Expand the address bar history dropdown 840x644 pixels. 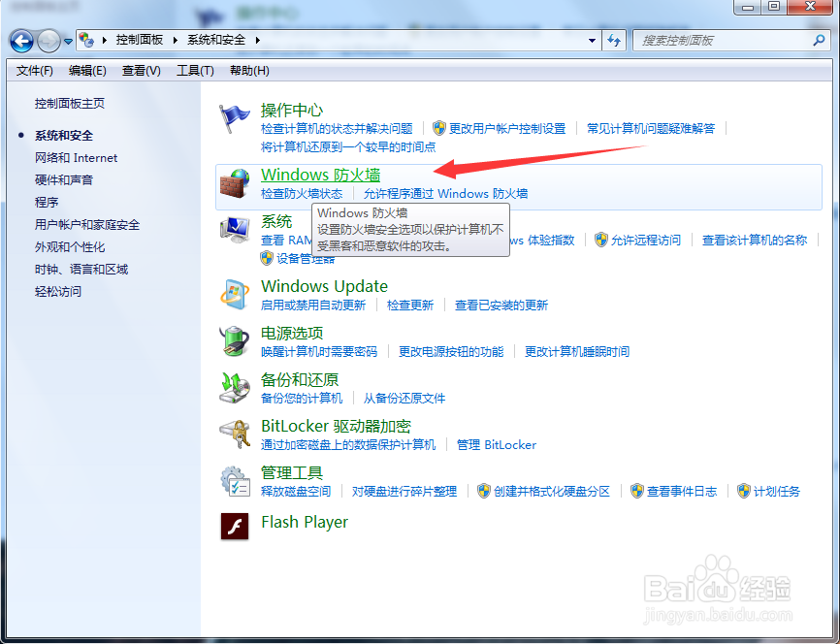[592, 40]
